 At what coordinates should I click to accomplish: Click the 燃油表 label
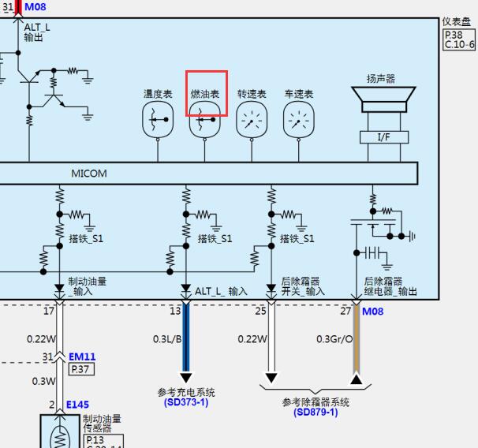(205, 94)
